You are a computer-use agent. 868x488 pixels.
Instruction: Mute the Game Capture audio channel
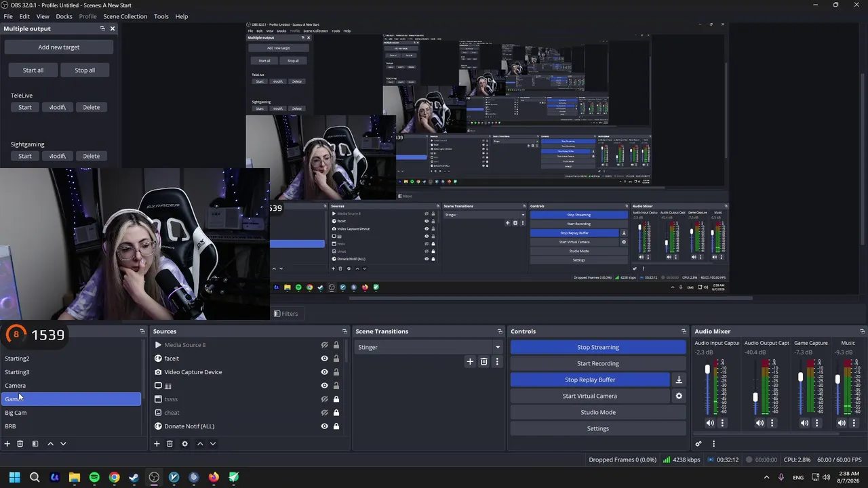coord(804,423)
